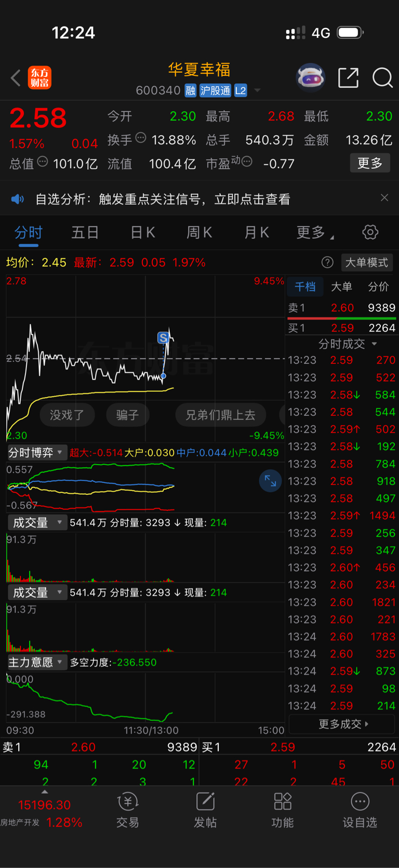Open the robot assistant avatar
Viewport: 399px width, 868px height.
pos(311,78)
